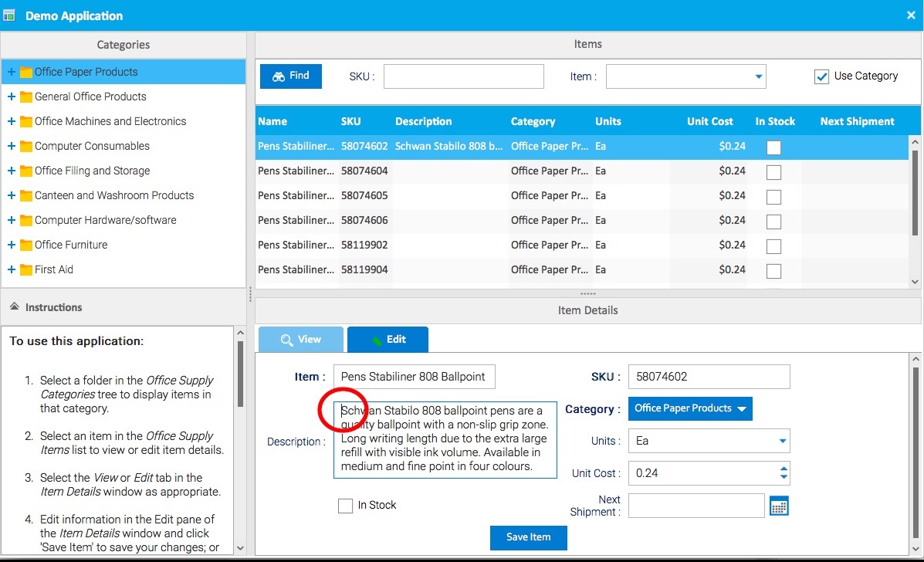The width and height of the screenshot is (924, 562).
Task: Uncheck the Use Category checkbox
Action: pyautogui.click(x=821, y=76)
